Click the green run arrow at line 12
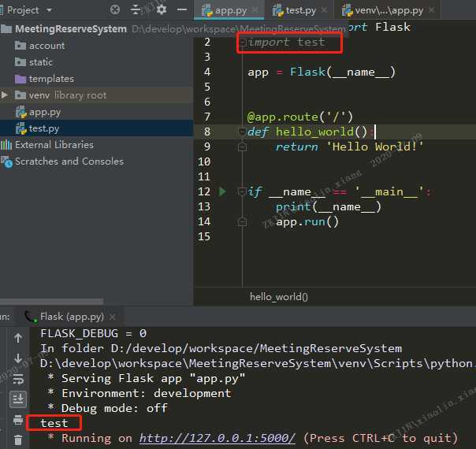476x449 pixels. coord(222,191)
